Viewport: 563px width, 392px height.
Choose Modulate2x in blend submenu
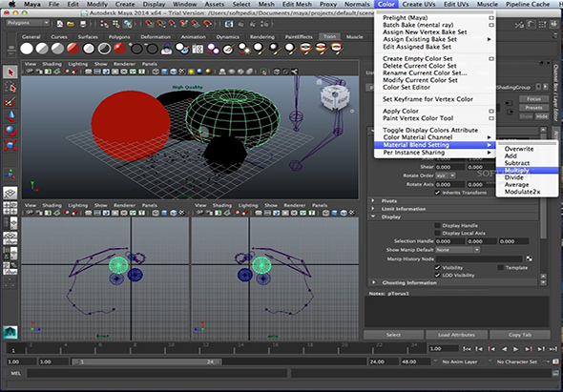point(522,192)
